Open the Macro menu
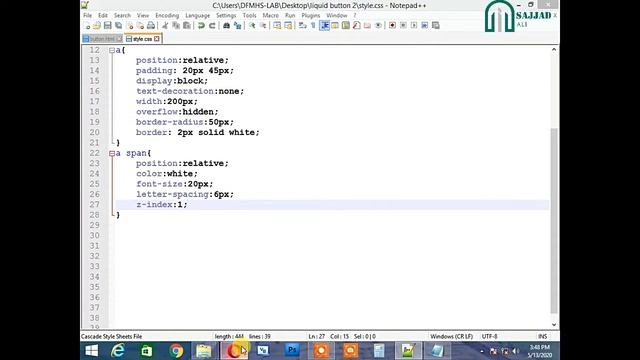Screen dimensions: 640x360 [x=271, y=15]
